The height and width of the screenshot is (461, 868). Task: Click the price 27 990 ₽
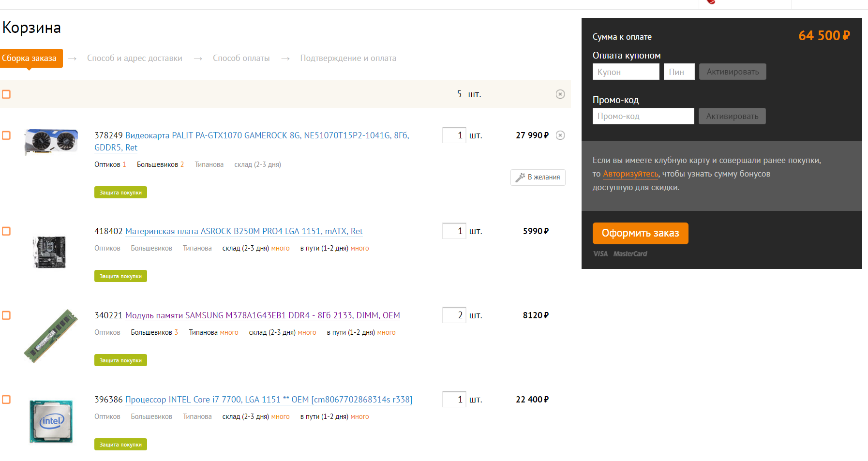pyautogui.click(x=532, y=135)
